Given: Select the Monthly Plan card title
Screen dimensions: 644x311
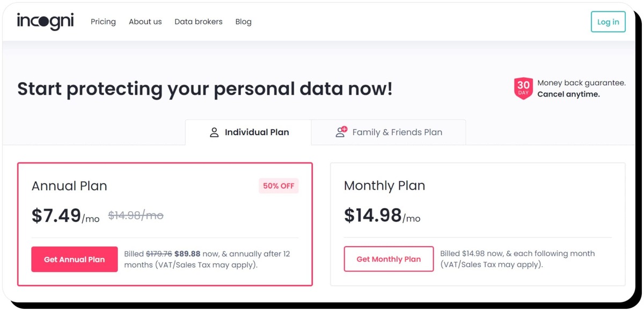Looking at the screenshot, I should tap(384, 186).
